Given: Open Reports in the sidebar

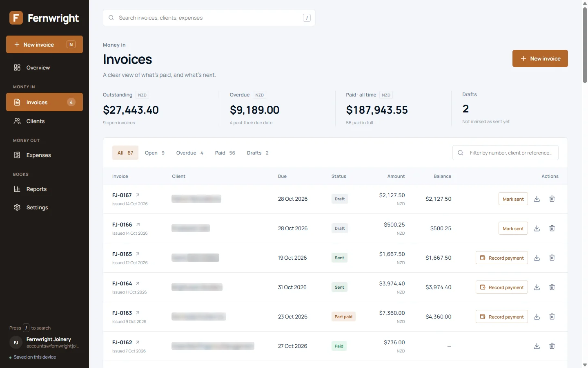Looking at the screenshot, I should tap(45, 189).
